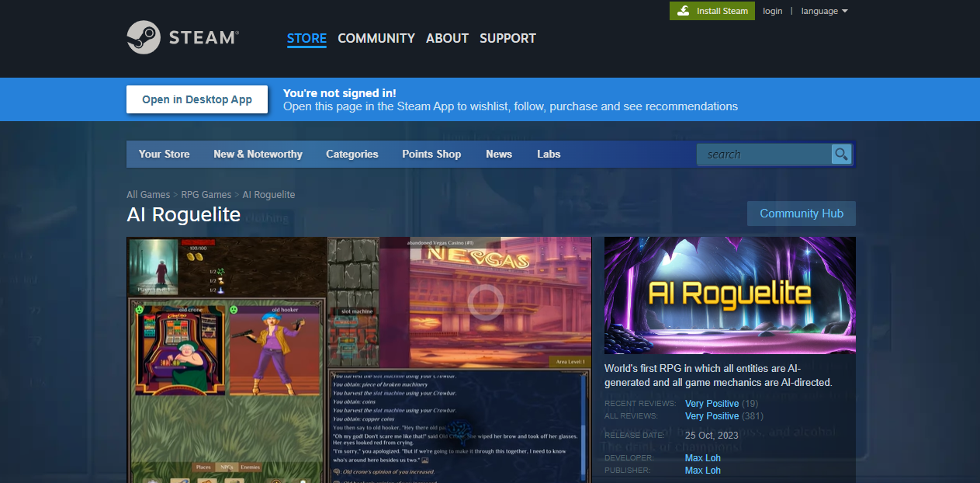The height and width of the screenshot is (483, 980).
Task: Click recent reviews Very Positive (19) link
Action: click(x=722, y=404)
